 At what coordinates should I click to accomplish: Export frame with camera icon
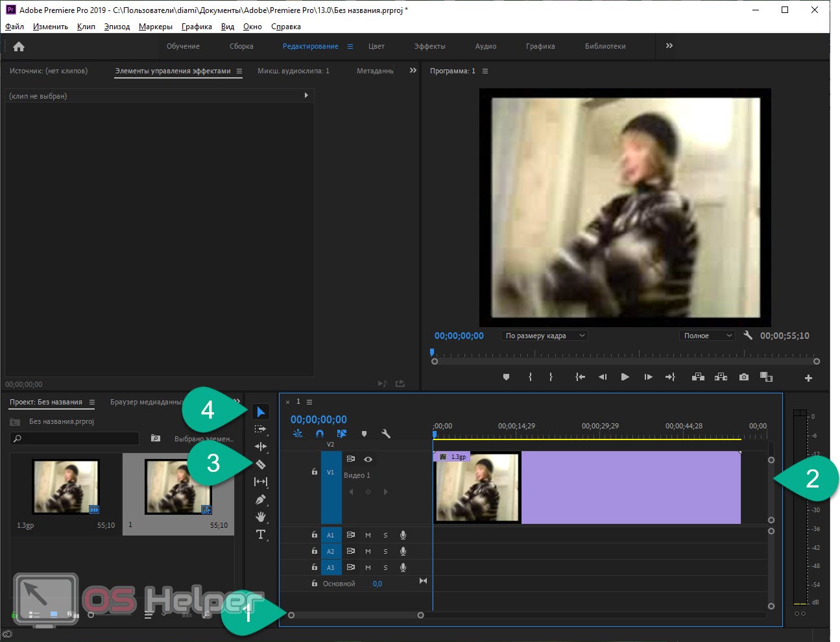(743, 377)
